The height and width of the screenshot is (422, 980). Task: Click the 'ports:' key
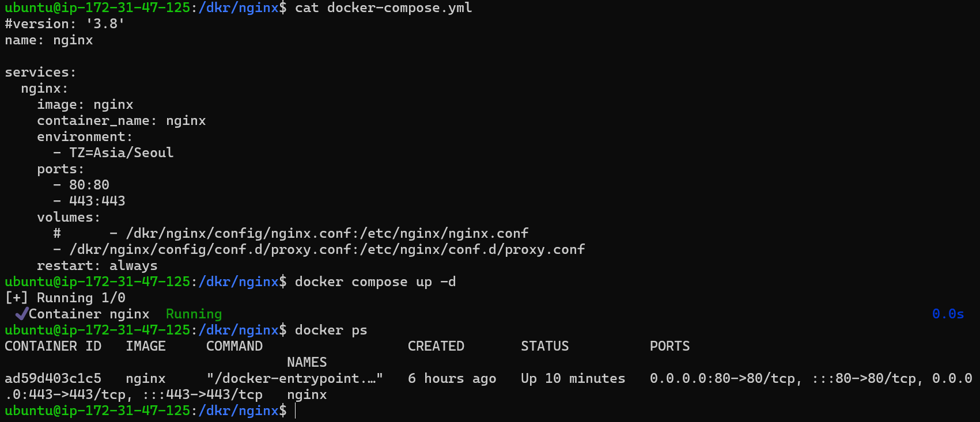tap(60, 169)
